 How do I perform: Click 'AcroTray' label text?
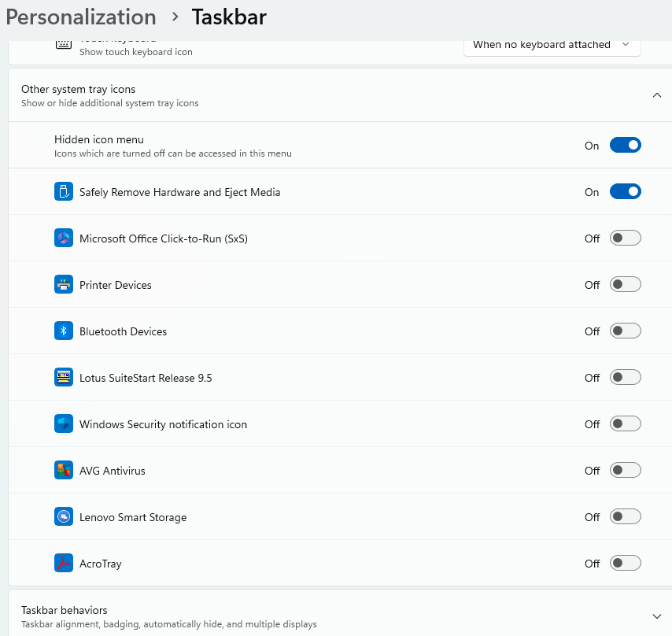click(101, 564)
